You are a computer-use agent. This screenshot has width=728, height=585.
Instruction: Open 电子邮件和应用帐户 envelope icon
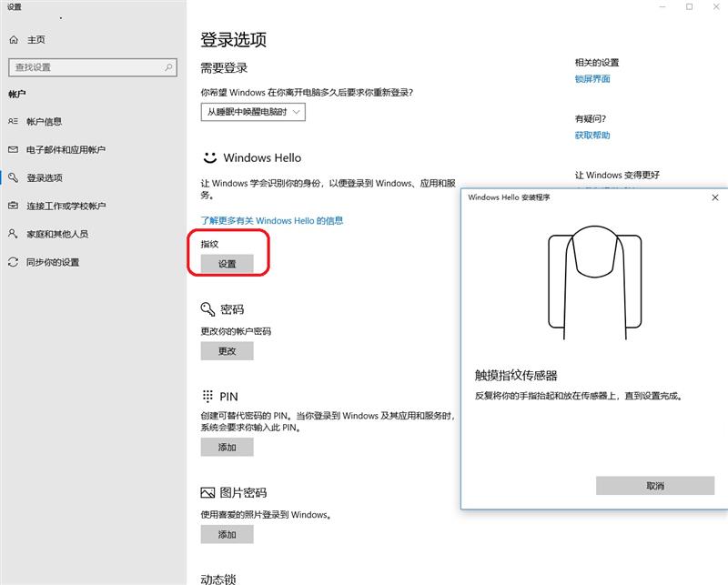click(13, 149)
